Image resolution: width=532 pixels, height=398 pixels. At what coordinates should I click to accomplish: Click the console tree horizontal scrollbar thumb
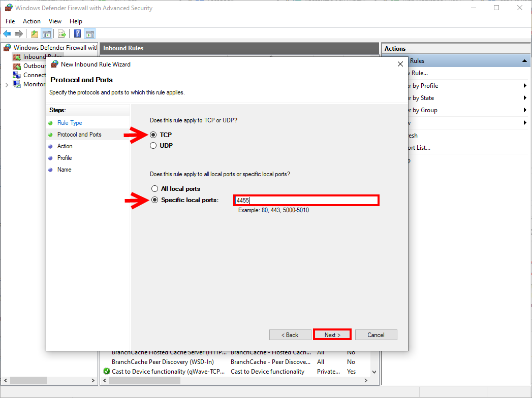tap(28, 380)
